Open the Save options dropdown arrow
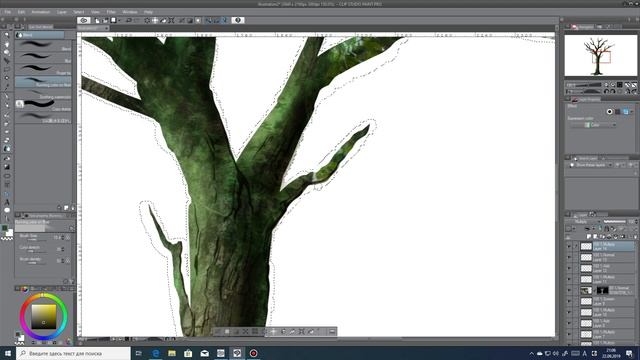The height and width of the screenshot is (360, 640). pos(119,20)
